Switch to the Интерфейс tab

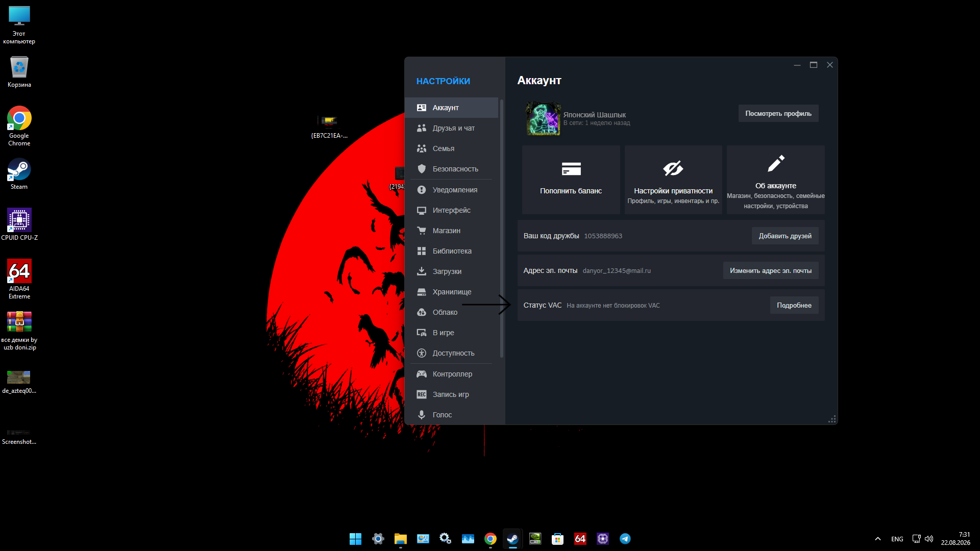pyautogui.click(x=451, y=210)
